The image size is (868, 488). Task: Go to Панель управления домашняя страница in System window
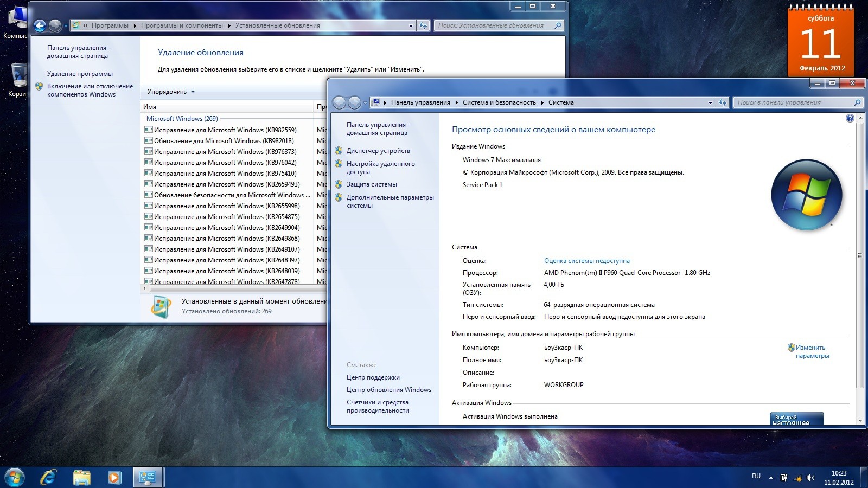point(378,129)
